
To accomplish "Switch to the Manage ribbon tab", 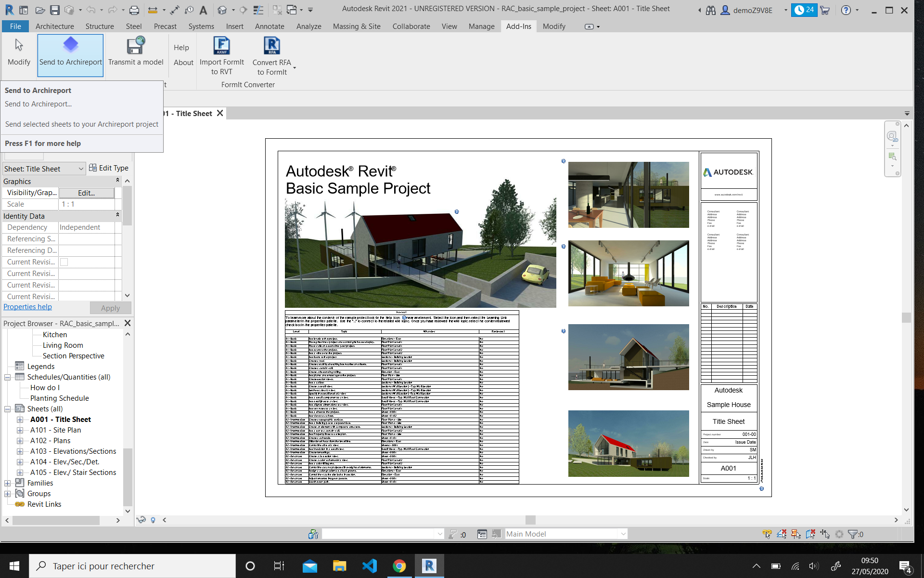I will (481, 26).
